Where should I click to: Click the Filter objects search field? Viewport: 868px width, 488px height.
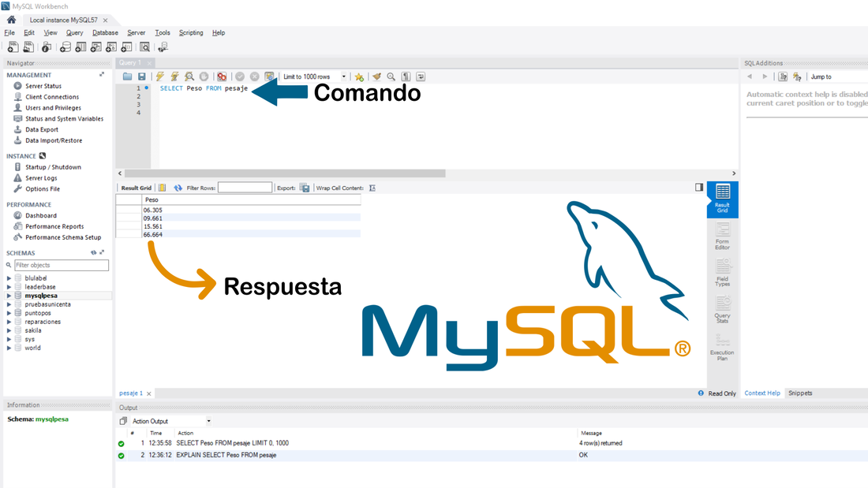(x=61, y=265)
